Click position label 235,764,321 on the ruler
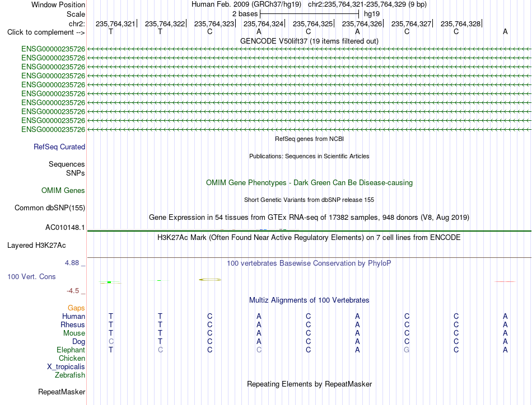The image size is (532, 405). pos(115,23)
